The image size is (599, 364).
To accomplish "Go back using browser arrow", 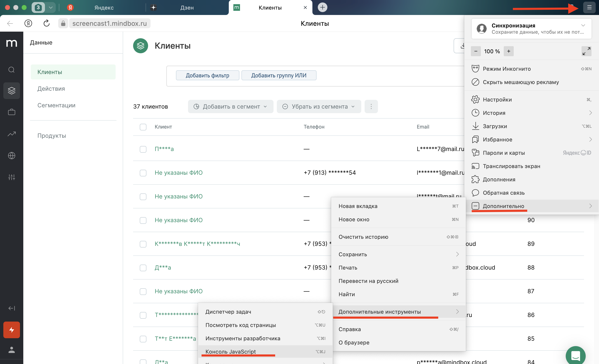I will coord(10,23).
